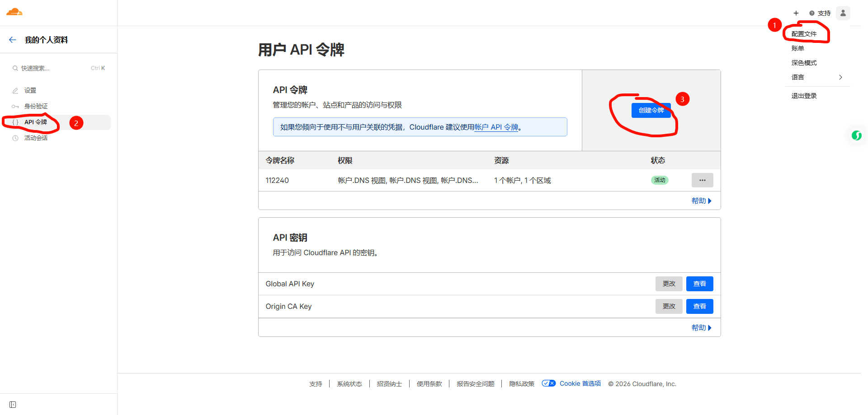Open Cookie 首选项 settings
The width and height of the screenshot is (868, 415).
(x=580, y=383)
